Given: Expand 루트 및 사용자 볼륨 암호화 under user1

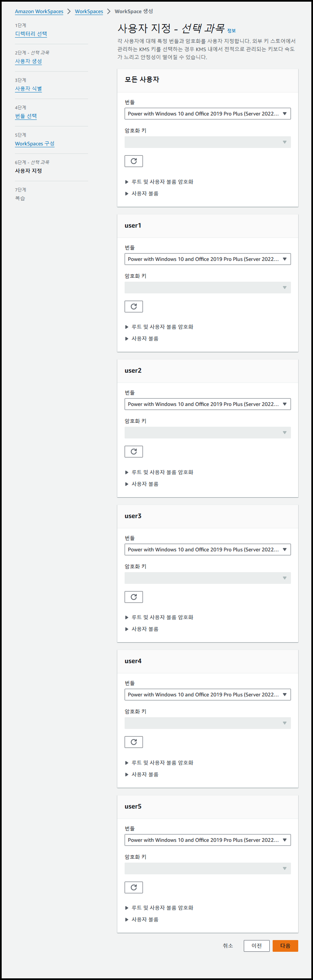Looking at the screenshot, I should click(159, 327).
